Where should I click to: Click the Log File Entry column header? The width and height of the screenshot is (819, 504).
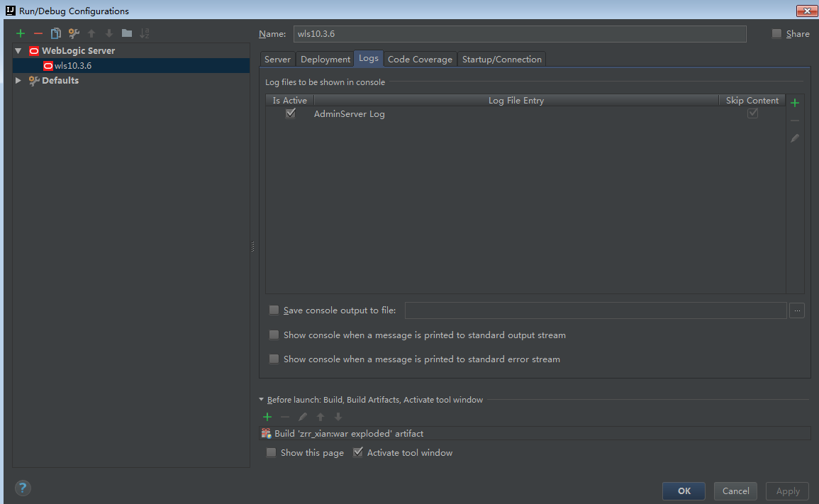point(516,100)
